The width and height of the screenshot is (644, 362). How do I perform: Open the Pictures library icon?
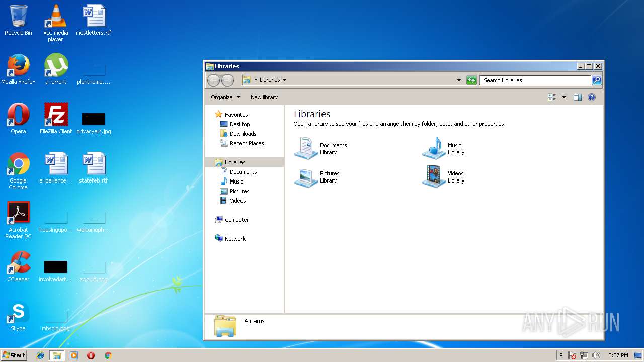pyautogui.click(x=306, y=176)
